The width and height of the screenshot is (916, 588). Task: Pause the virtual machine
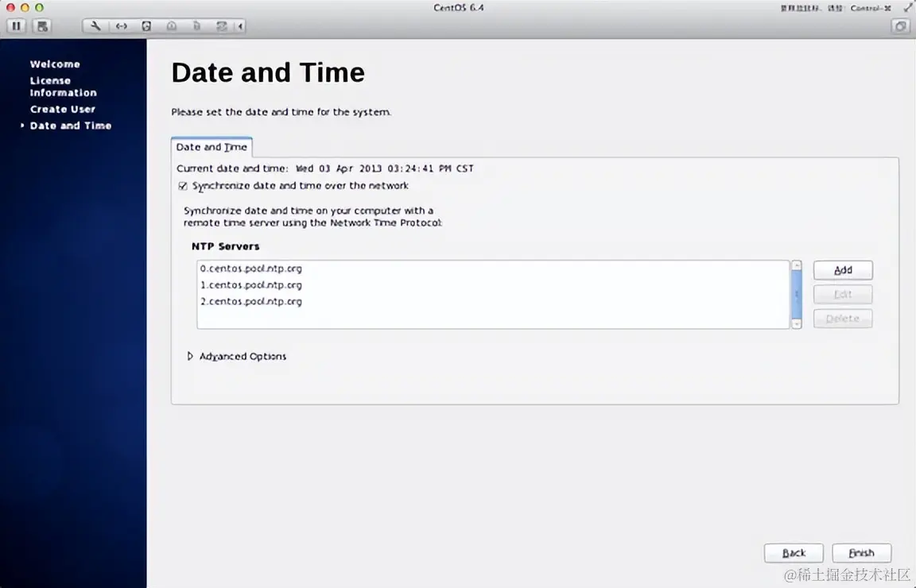[x=17, y=25]
